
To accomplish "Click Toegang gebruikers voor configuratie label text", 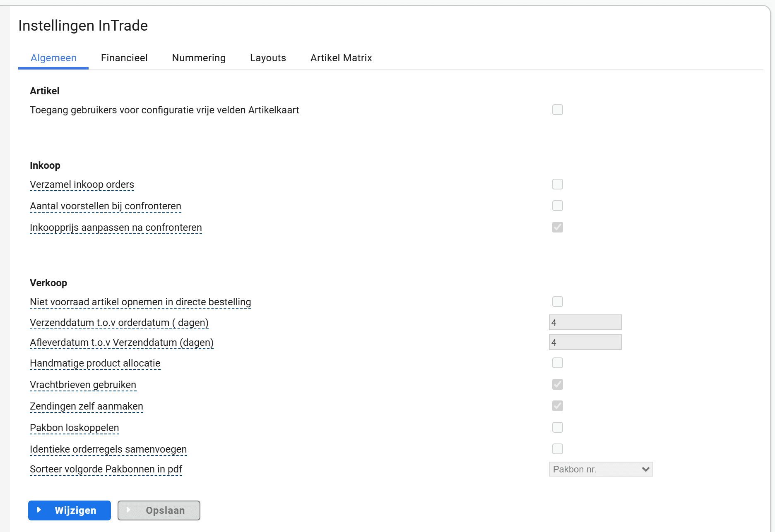I will pyautogui.click(x=164, y=110).
